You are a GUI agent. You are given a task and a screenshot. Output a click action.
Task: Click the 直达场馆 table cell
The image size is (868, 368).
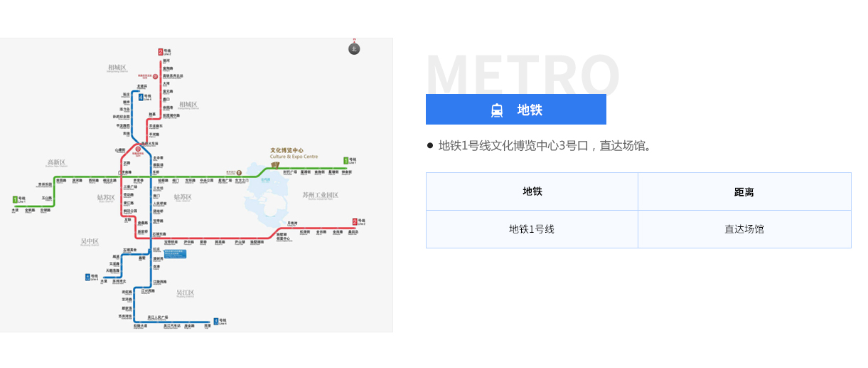click(x=744, y=229)
